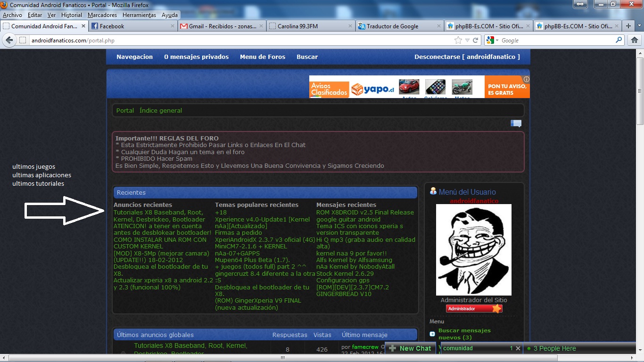The width and height of the screenshot is (644, 362).
Task: Open the Índice general link
Action: click(x=161, y=110)
